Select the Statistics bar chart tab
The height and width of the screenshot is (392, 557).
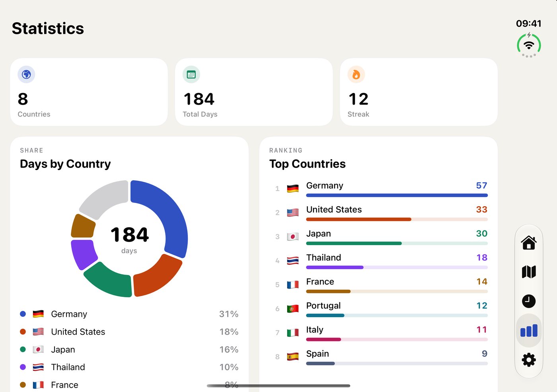click(x=529, y=330)
